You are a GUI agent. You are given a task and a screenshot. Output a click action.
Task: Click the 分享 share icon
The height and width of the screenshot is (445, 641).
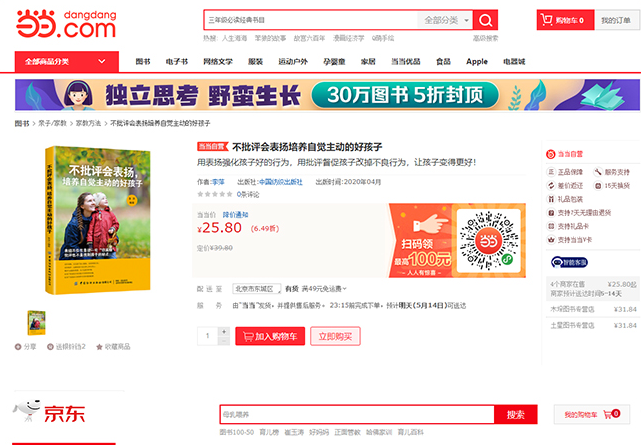click(18, 347)
